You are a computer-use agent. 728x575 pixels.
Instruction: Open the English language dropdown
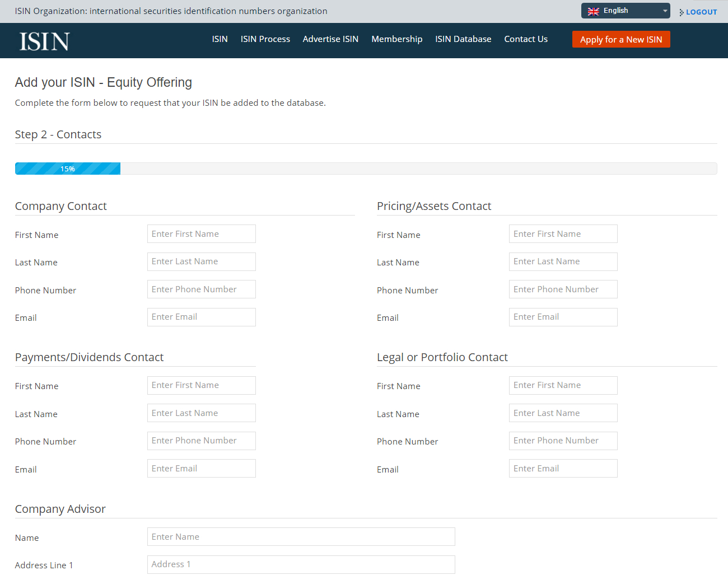622,10
